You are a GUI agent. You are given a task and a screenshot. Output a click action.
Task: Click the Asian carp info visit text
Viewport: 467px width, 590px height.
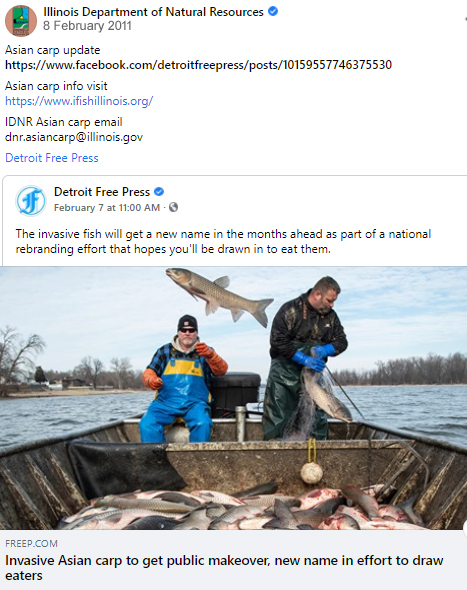[x=56, y=86]
